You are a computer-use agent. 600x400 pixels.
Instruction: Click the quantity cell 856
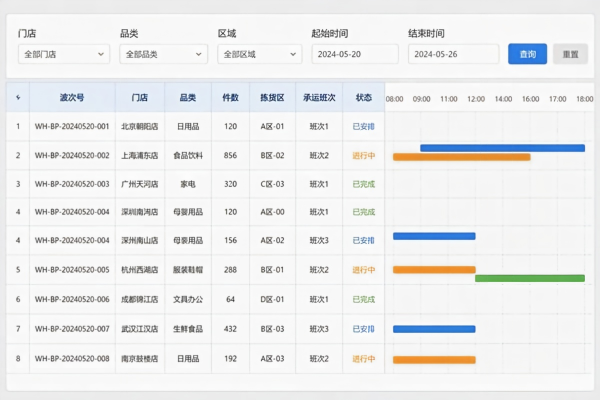(x=230, y=155)
